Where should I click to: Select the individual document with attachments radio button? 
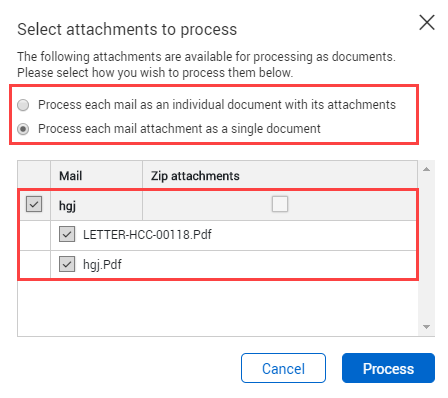click(23, 105)
